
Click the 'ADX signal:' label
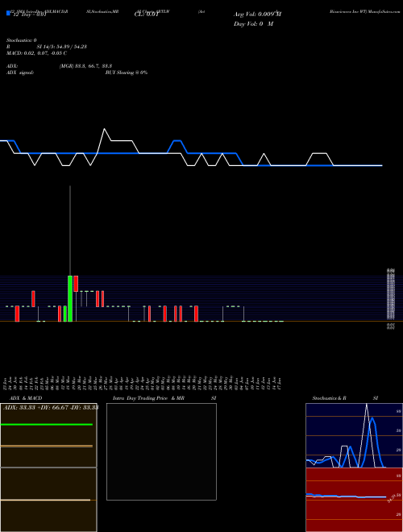(20, 73)
